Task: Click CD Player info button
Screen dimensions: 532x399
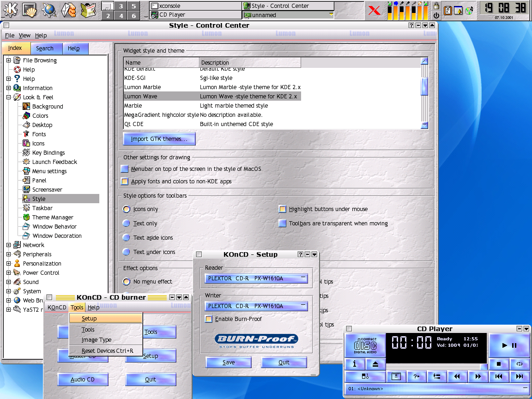Action: [x=355, y=364]
